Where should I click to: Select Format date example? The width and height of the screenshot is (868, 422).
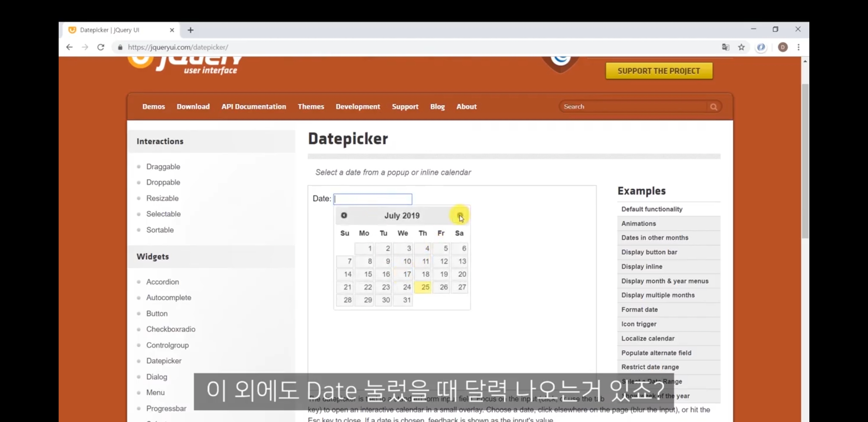tap(669, 310)
